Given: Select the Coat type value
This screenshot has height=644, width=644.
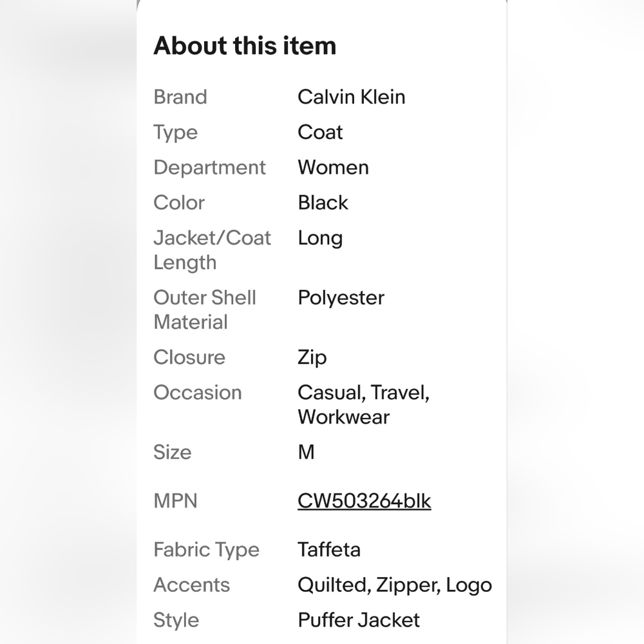Looking at the screenshot, I should pyautogui.click(x=320, y=132).
